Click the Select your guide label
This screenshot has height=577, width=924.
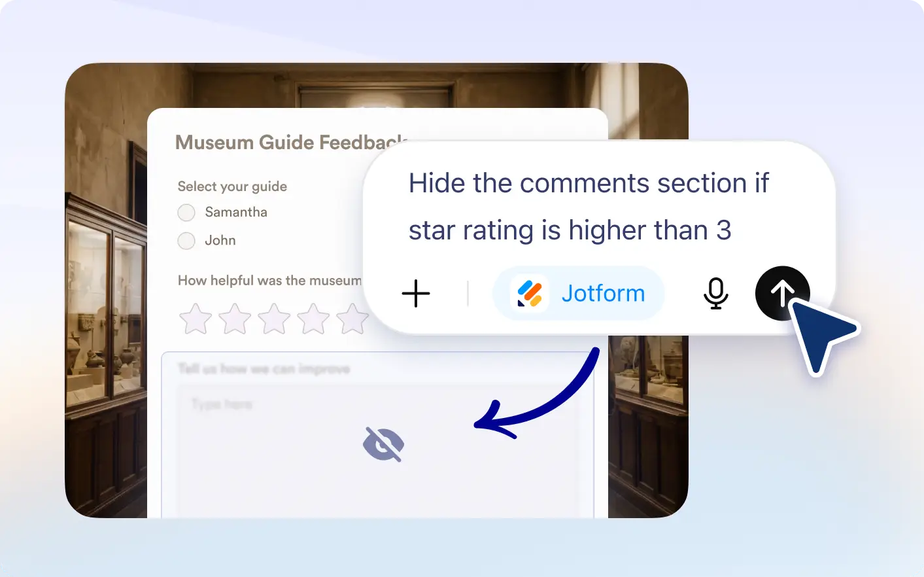click(x=232, y=186)
